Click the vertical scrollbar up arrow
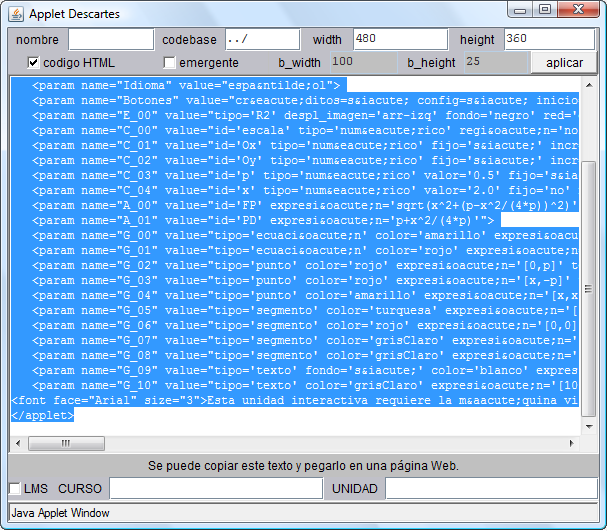The image size is (608, 531). (589, 85)
